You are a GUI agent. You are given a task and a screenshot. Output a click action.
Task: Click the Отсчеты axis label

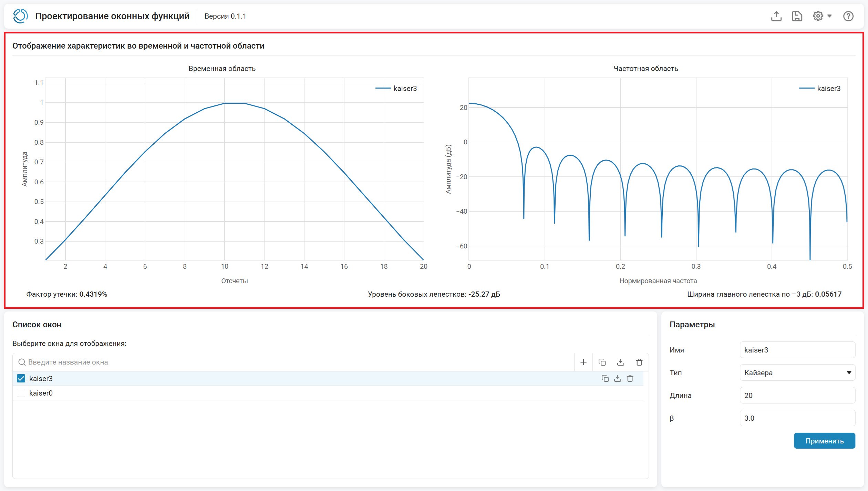pyautogui.click(x=235, y=281)
